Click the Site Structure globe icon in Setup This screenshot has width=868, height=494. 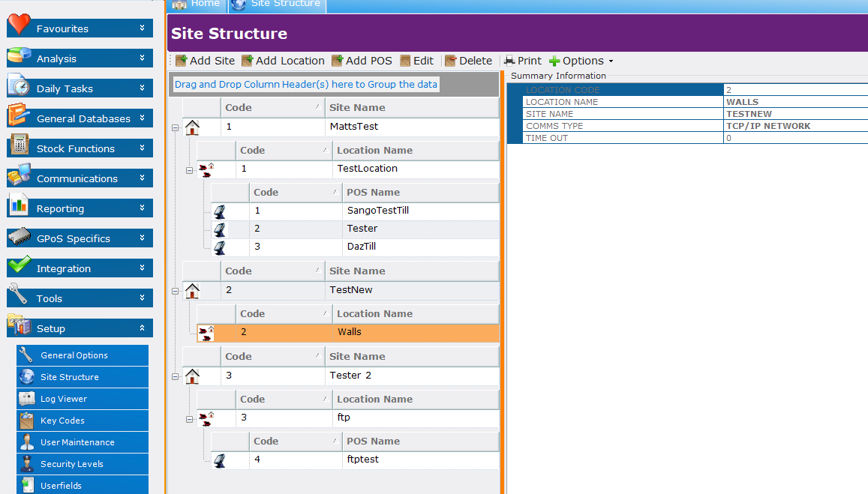[26, 377]
